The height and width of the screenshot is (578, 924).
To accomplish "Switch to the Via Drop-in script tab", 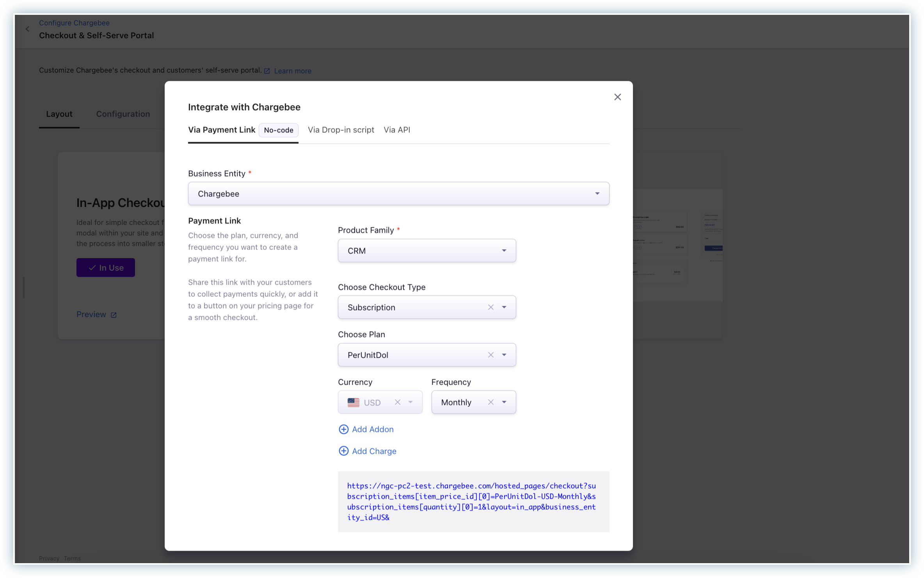I will point(341,130).
